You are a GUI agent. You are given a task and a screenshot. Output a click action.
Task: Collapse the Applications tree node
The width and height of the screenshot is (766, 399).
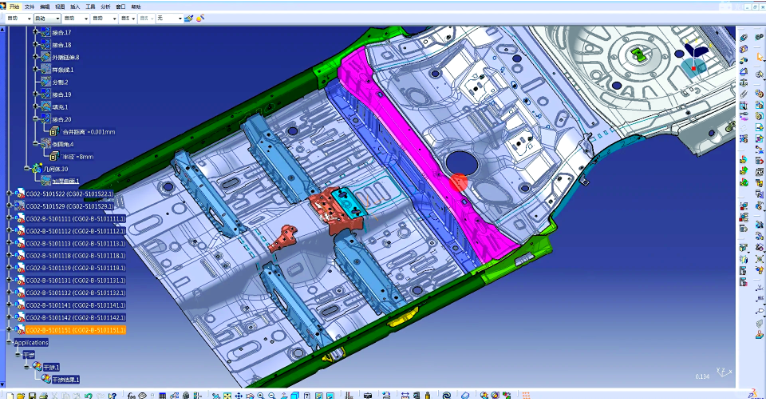9,342
